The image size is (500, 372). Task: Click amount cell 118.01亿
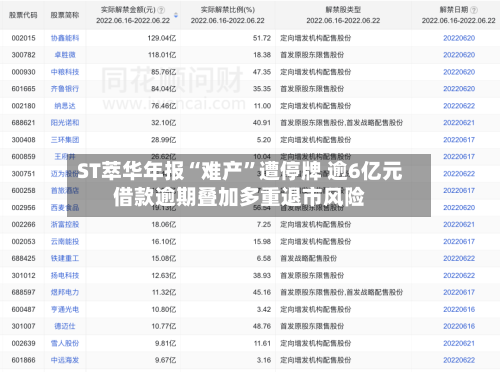[x=162, y=55]
